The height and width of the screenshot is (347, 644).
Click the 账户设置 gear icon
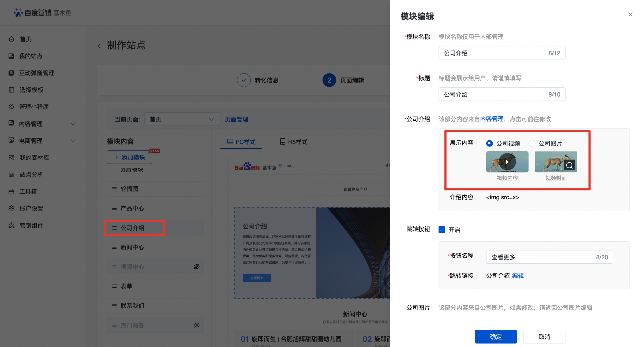click(12, 208)
